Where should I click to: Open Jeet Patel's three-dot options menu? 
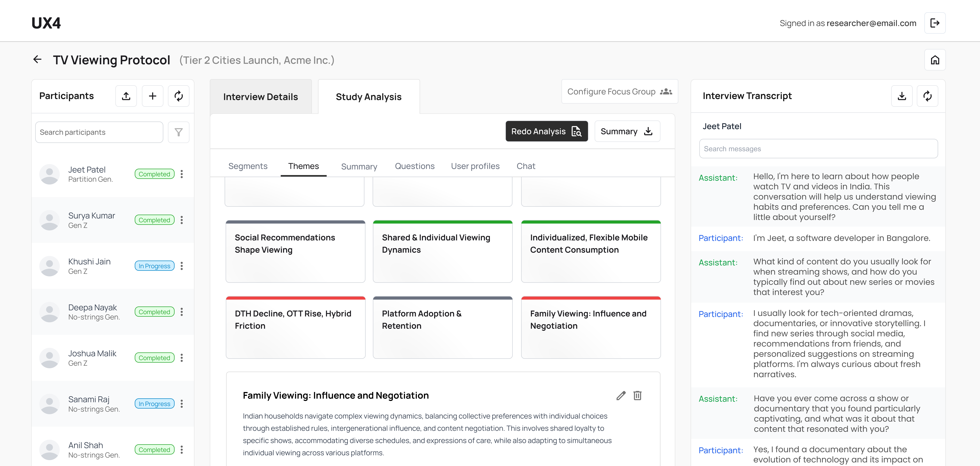[x=182, y=174]
